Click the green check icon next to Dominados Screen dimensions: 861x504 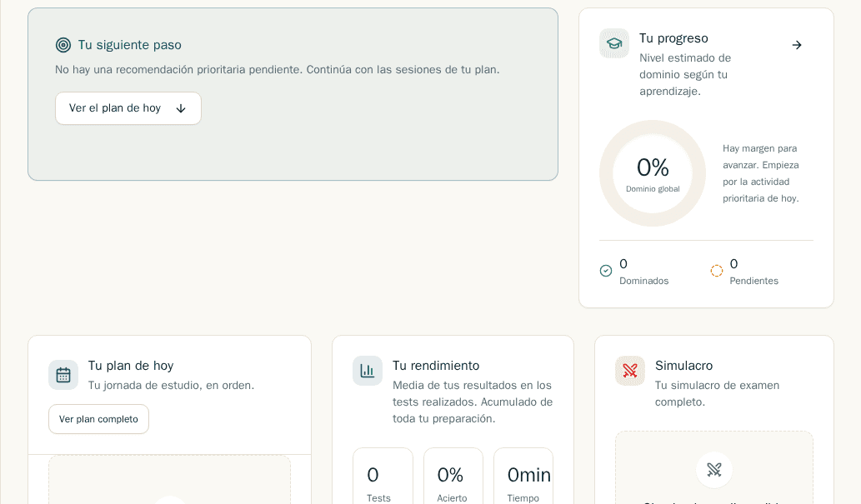[x=606, y=271]
